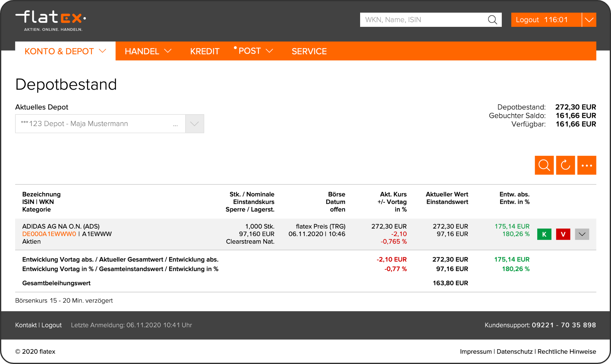Click the orange depot search button
Viewport: 611px width, 364px height.
(544, 165)
